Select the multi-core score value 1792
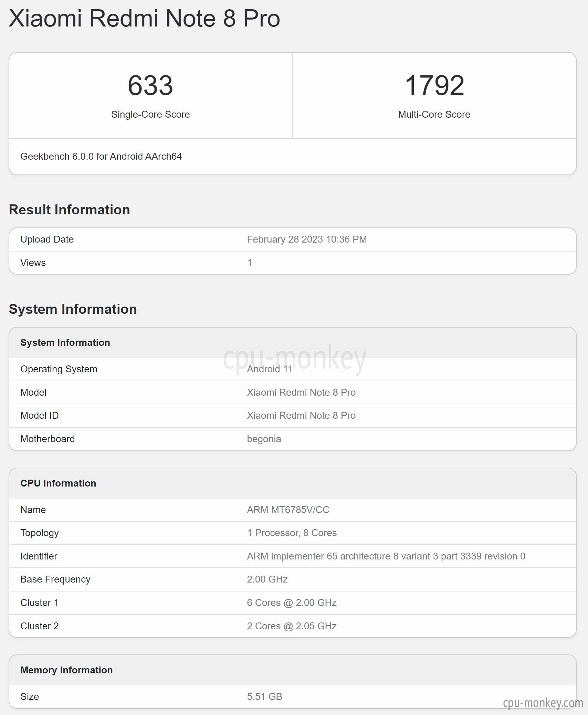The height and width of the screenshot is (715, 588). click(x=434, y=85)
